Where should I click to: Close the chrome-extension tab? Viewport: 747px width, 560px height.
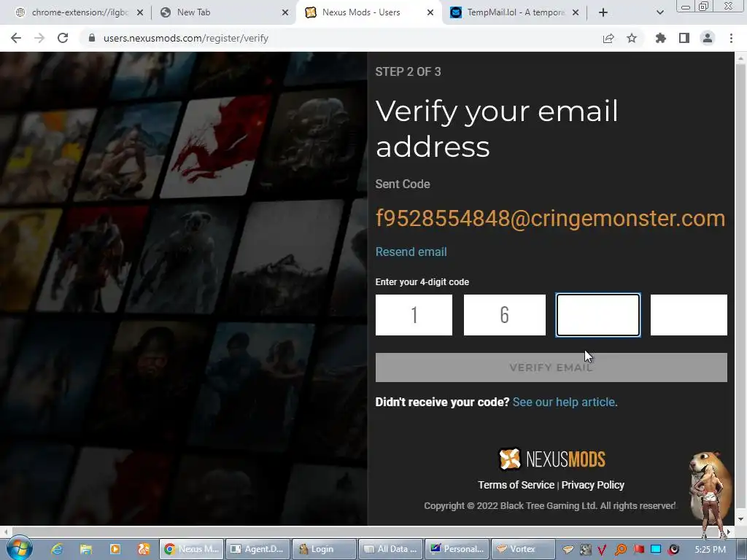pos(140,12)
